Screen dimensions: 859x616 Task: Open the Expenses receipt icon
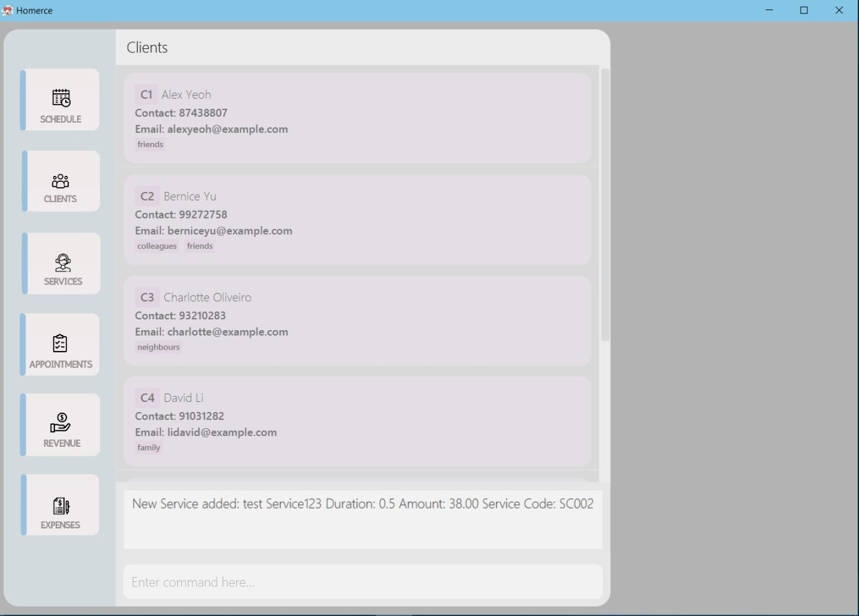pos(61,506)
